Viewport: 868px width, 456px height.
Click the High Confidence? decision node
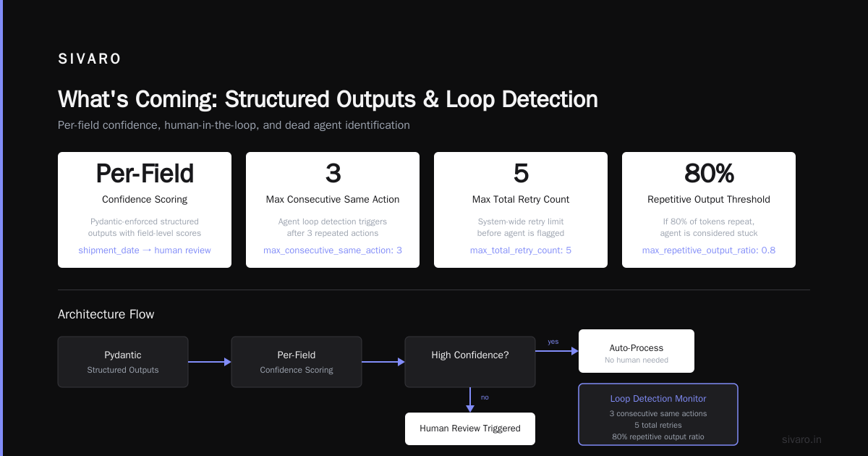(470, 362)
